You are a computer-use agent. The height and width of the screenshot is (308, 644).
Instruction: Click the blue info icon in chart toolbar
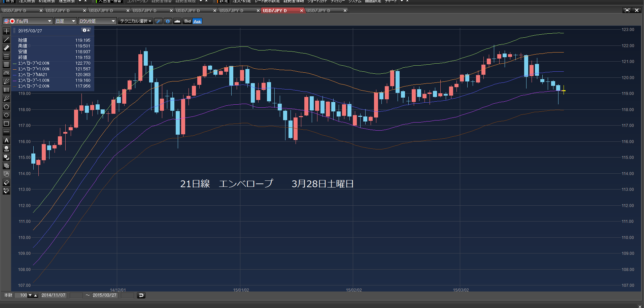click(168, 21)
